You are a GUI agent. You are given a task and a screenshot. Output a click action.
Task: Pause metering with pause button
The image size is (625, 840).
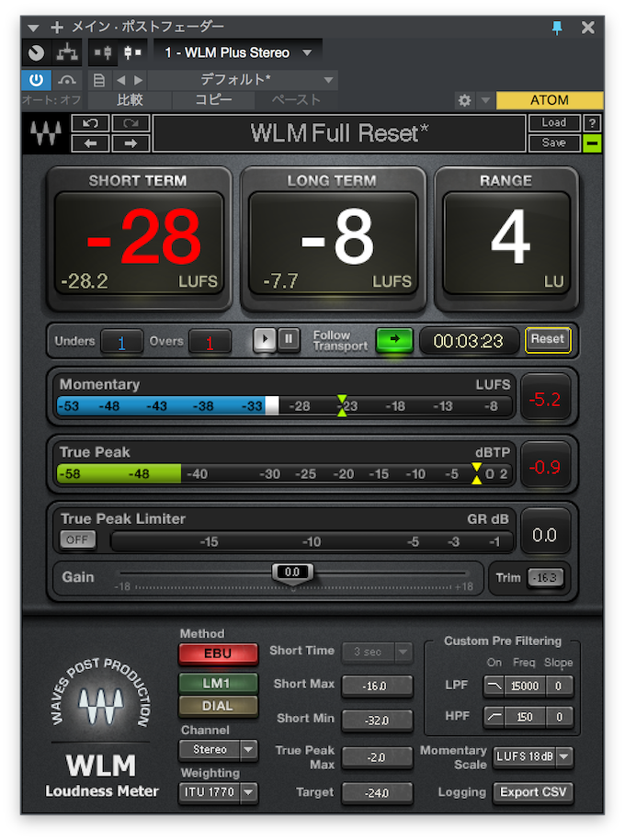pos(289,339)
